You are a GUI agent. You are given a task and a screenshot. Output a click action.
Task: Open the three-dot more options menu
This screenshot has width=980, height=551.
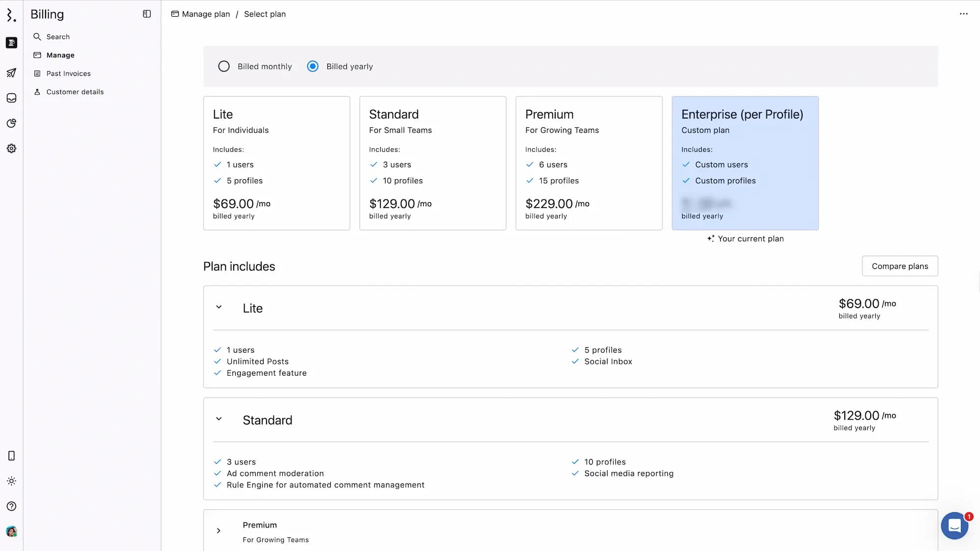point(963,14)
